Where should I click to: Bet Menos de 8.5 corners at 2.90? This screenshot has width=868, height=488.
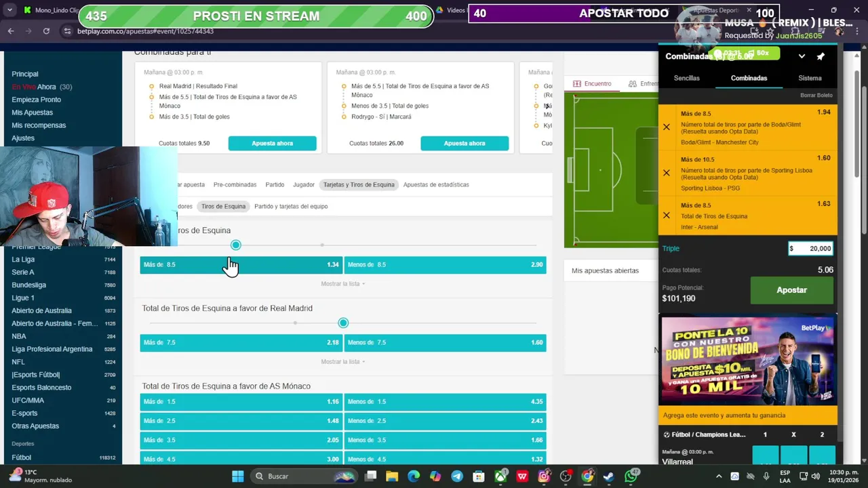445,264
